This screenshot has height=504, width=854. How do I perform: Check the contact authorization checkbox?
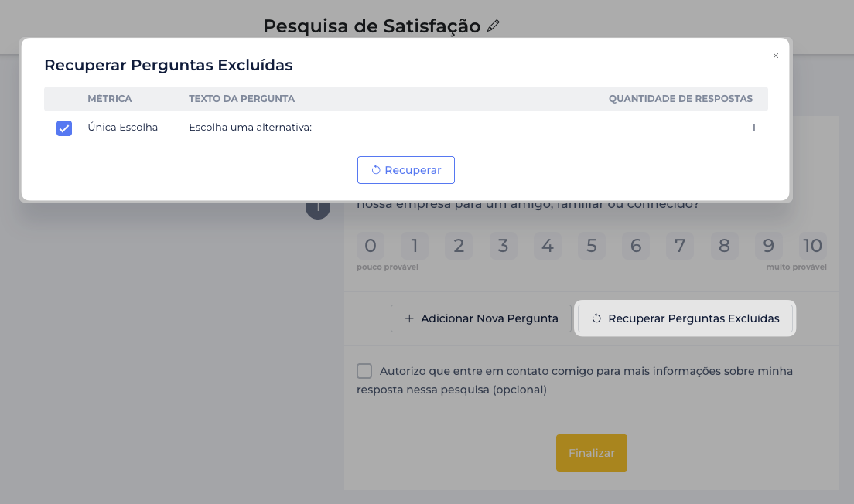click(x=364, y=371)
